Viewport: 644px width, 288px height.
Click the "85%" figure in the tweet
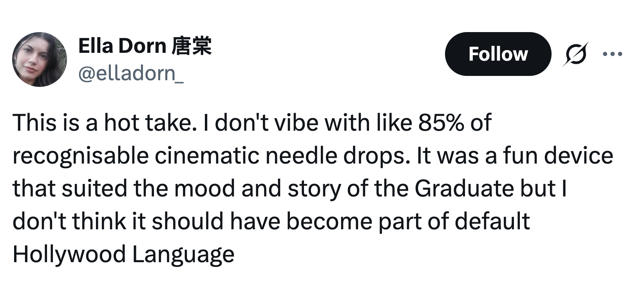pyautogui.click(x=441, y=123)
